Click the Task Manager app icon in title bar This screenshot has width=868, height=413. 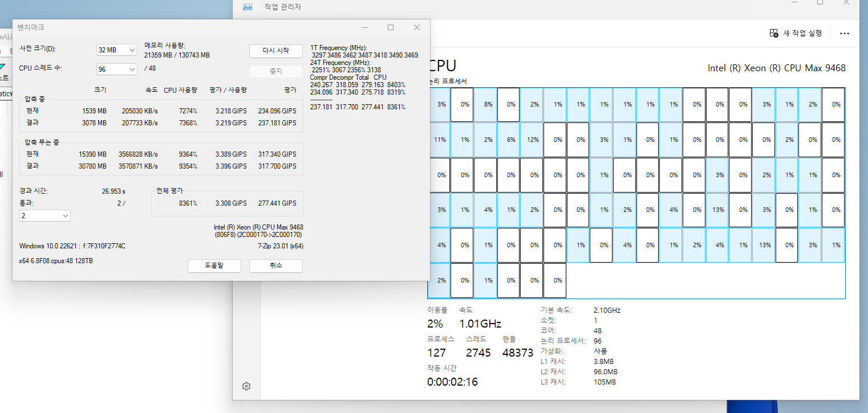(x=247, y=7)
